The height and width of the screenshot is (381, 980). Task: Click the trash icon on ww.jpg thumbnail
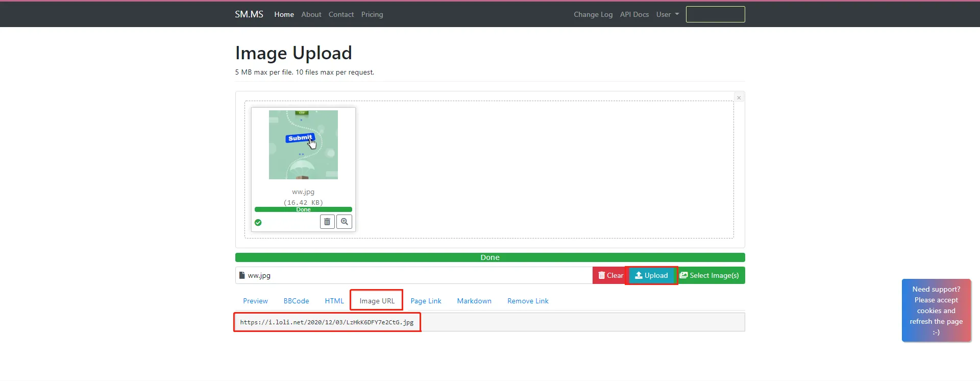point(327,222)
